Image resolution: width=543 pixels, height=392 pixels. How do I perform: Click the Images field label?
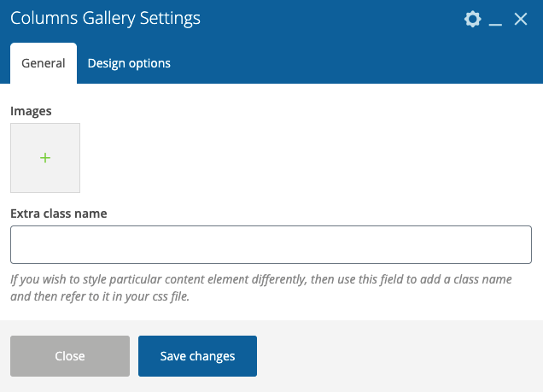pos(31,111)
